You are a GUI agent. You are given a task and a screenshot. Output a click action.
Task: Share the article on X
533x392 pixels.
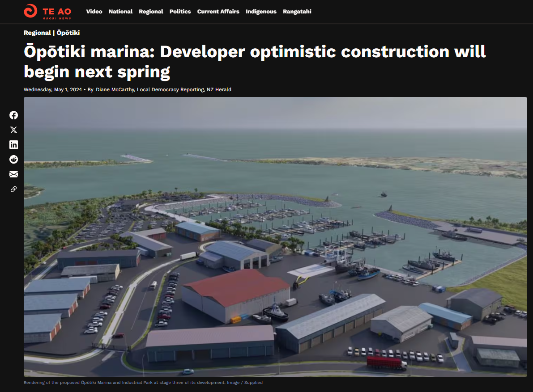pos(14,130)
